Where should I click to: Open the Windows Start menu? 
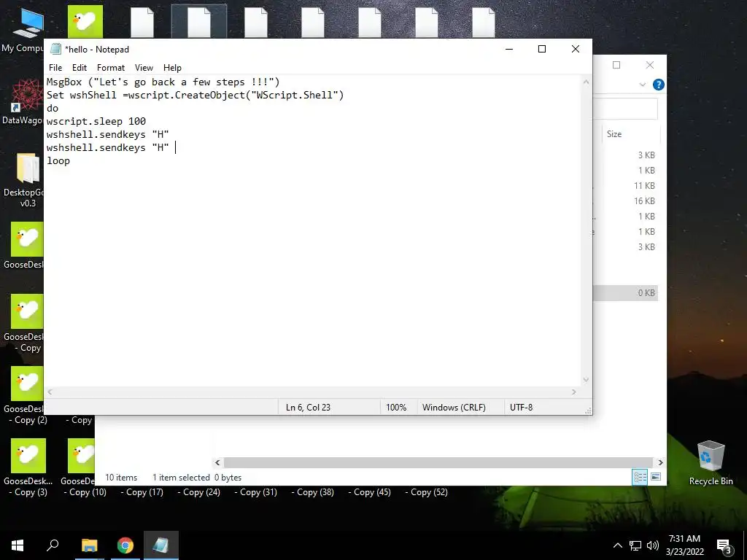pos(18,545)
